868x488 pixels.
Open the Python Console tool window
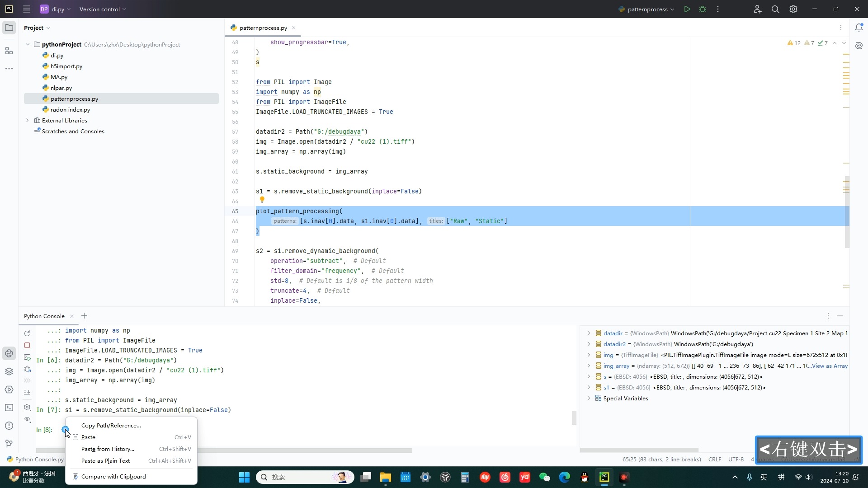pyautogui.click(x=9, y=353)
